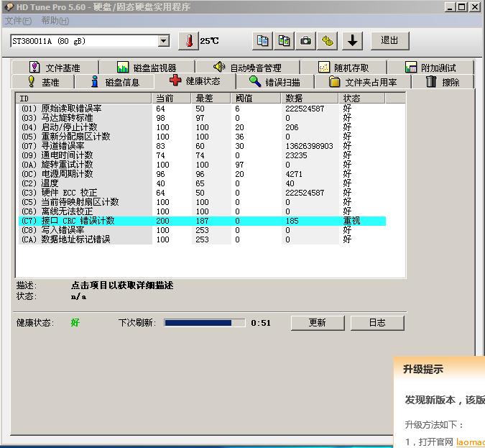The width and height of the screenshot is (485, 448).
Task: Switch to the 文件夹占用率 tab
Action: (363, 82)
